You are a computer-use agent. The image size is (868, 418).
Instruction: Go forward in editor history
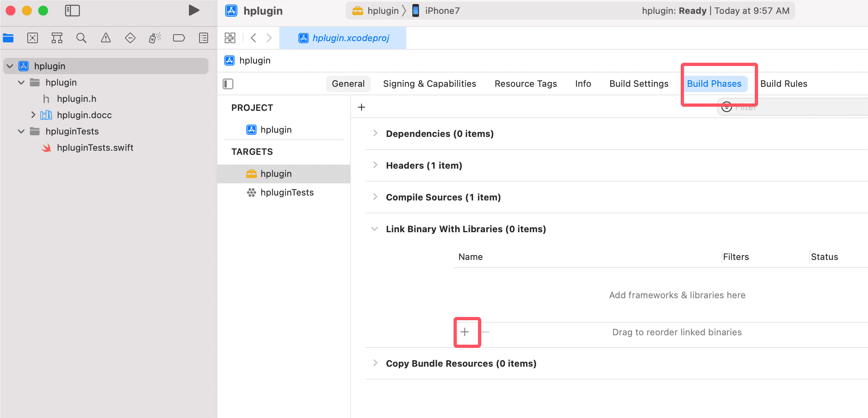(269, 38)
